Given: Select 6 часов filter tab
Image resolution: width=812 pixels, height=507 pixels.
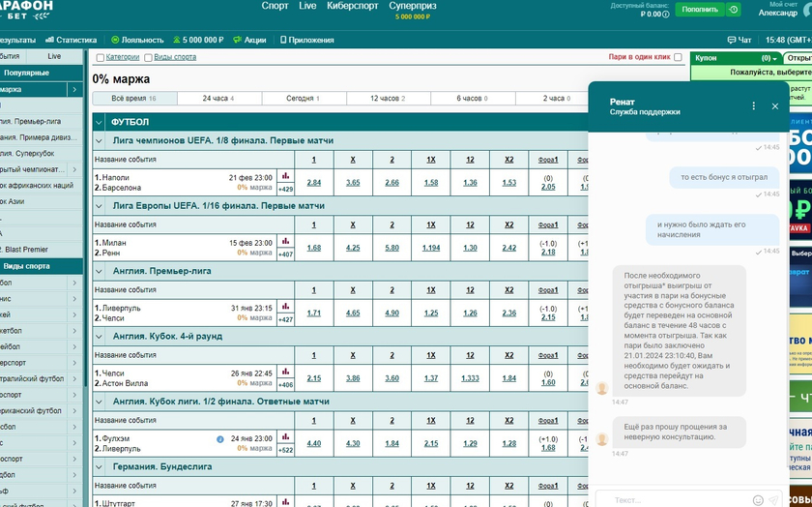Looking at the screenshot, I should point(473,98).
